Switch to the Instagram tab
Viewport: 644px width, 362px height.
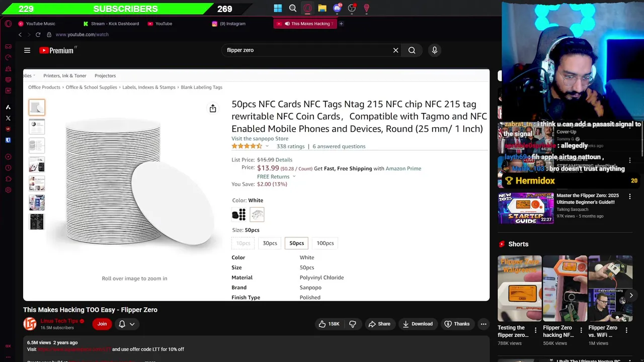[232, 24]
